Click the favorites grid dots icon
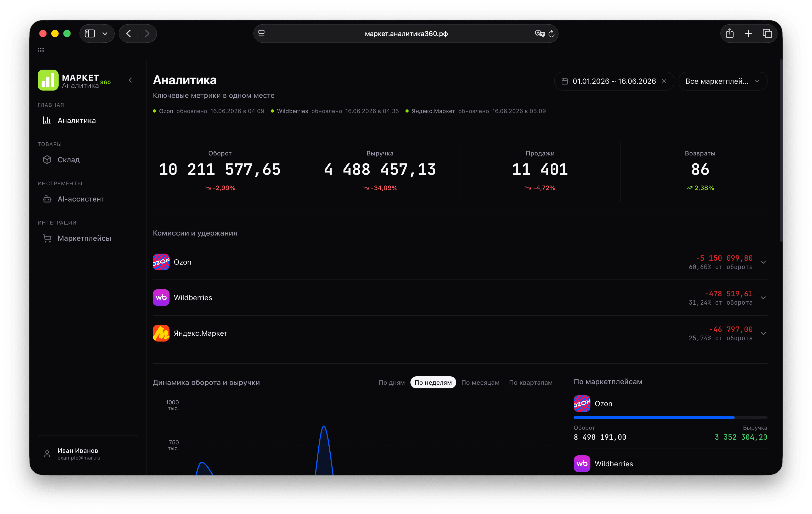 [41, 50]
